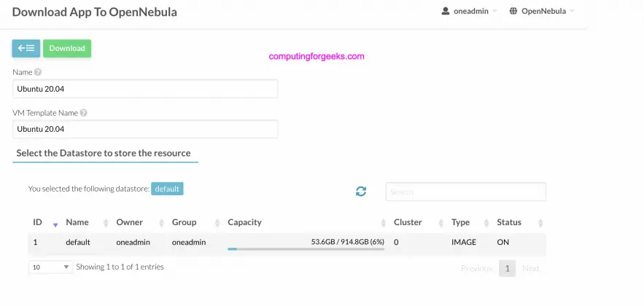Go to page 1 in pagination
Viewport: 644px width, 306px height.
coord(507,268)
